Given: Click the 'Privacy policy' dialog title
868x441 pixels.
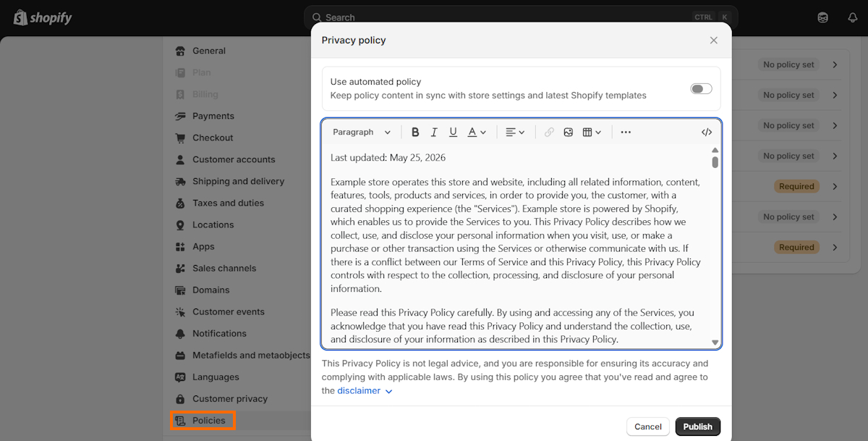Looking at the screenshot, I should point(354,41).
